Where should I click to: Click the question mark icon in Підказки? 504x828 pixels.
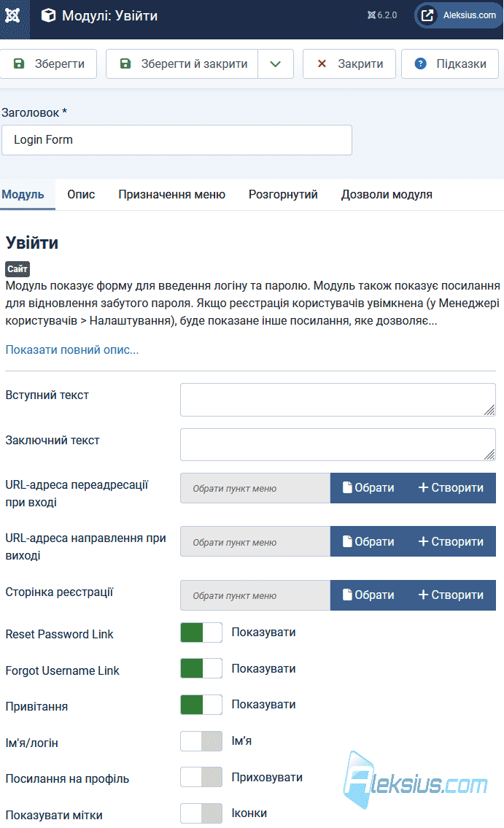(421, 64)
